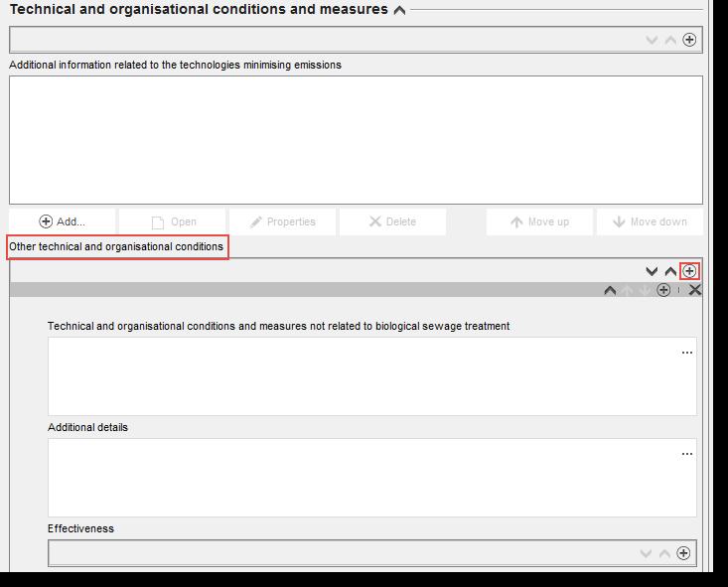Move grey row entry up arrow
This screenshot has width=728, height=587.
pos(627,290)
